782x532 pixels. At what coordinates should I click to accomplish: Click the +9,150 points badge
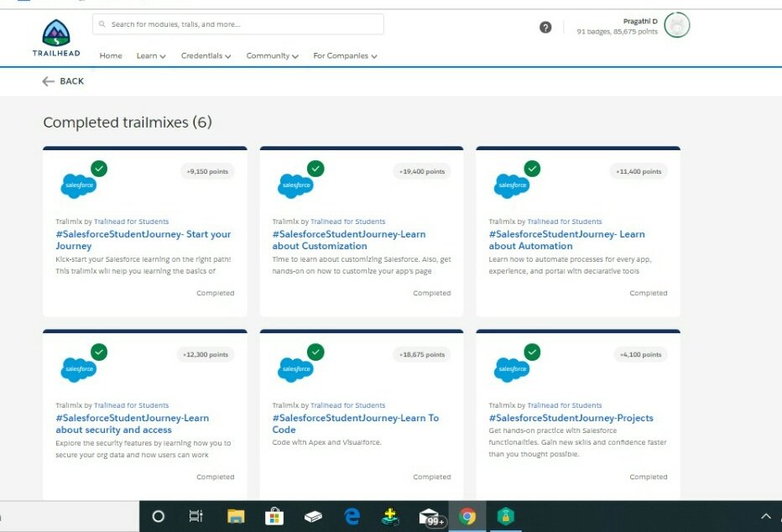(x=207, y=171)
